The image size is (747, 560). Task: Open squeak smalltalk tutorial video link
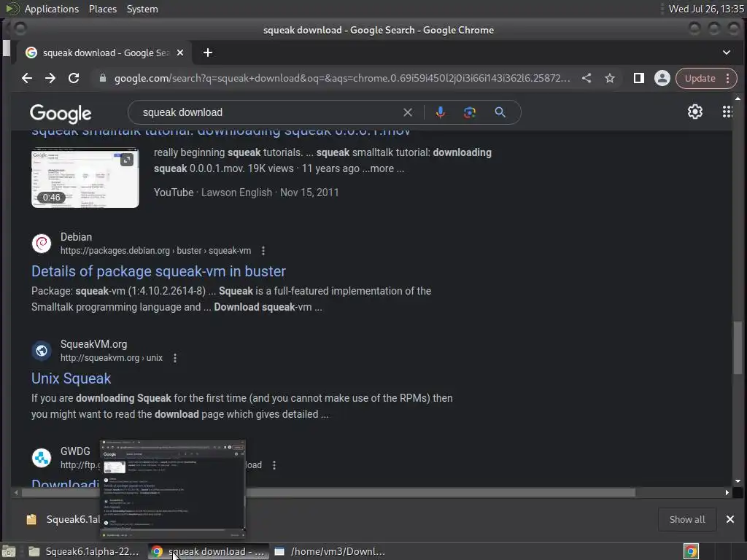click(x=220, y=132)
